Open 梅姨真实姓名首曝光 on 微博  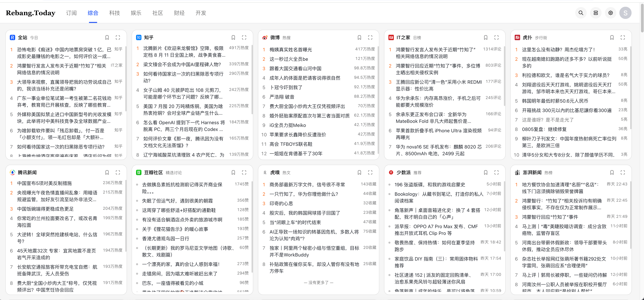point(291,50)
